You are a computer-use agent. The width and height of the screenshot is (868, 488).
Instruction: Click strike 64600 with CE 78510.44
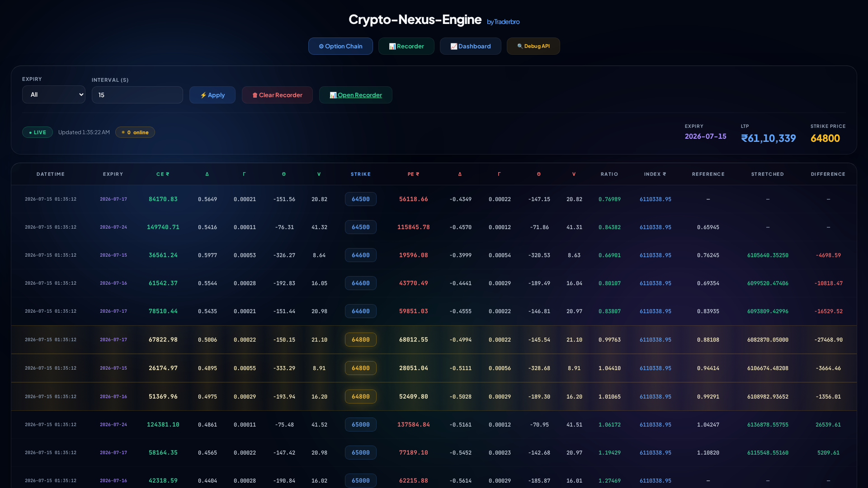click(361, 311)
